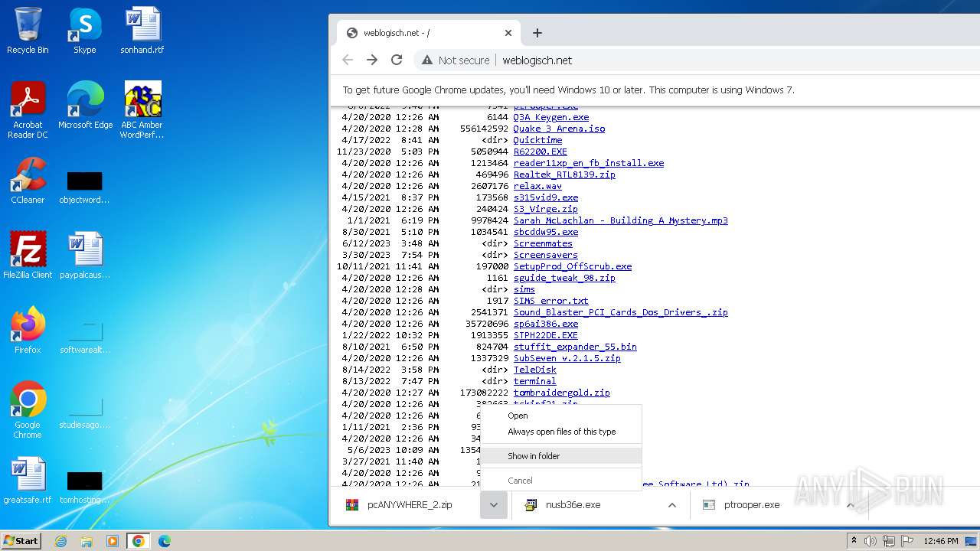Open the TeleDisk directory
The width and height of the screenshot is (980, 551).
coord(534,370)
